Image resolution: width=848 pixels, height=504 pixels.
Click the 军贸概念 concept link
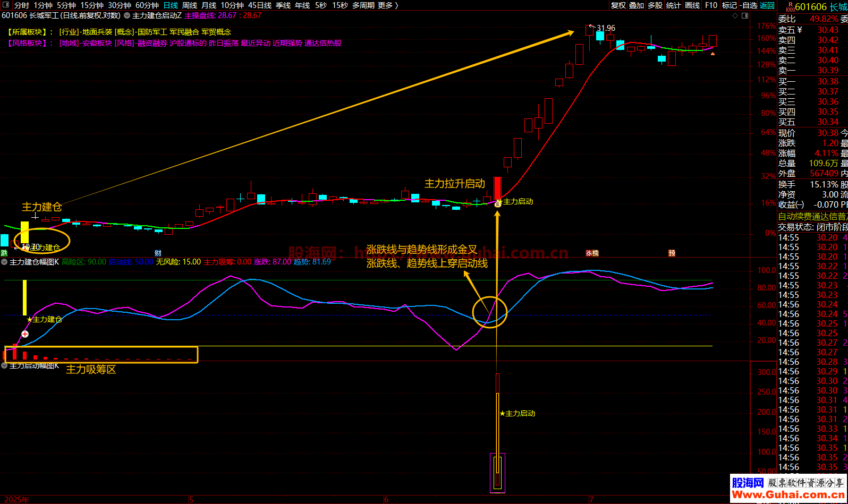216,32
